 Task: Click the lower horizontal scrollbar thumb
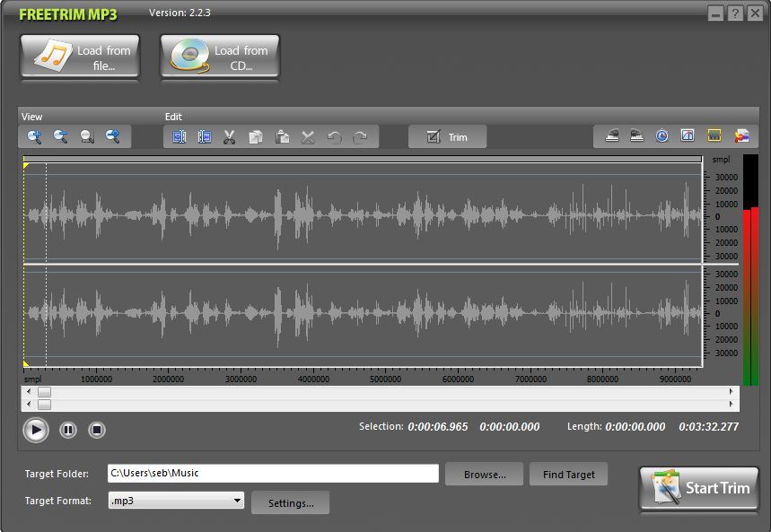pyautogui.click(x=44, y=405)
